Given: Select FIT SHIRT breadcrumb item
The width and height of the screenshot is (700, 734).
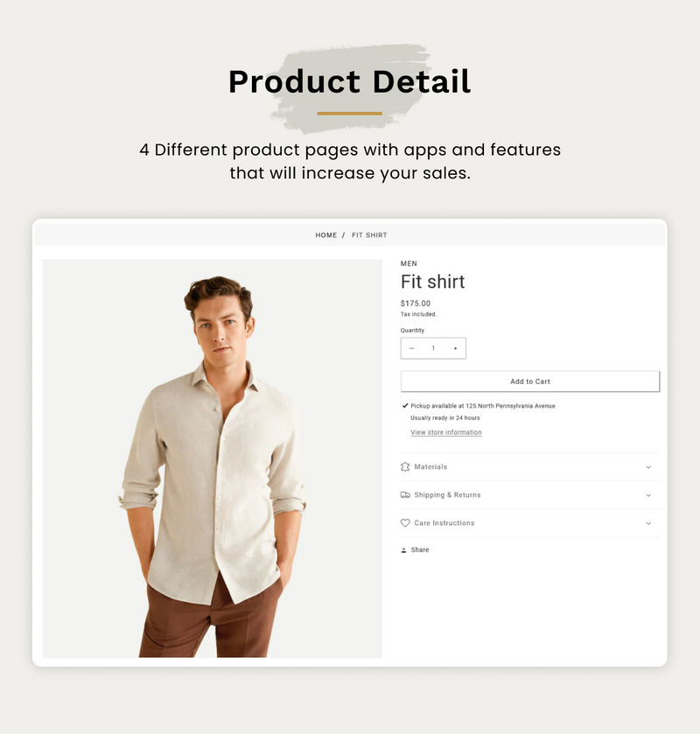Looking at the screenshot, I should (369, 235).
